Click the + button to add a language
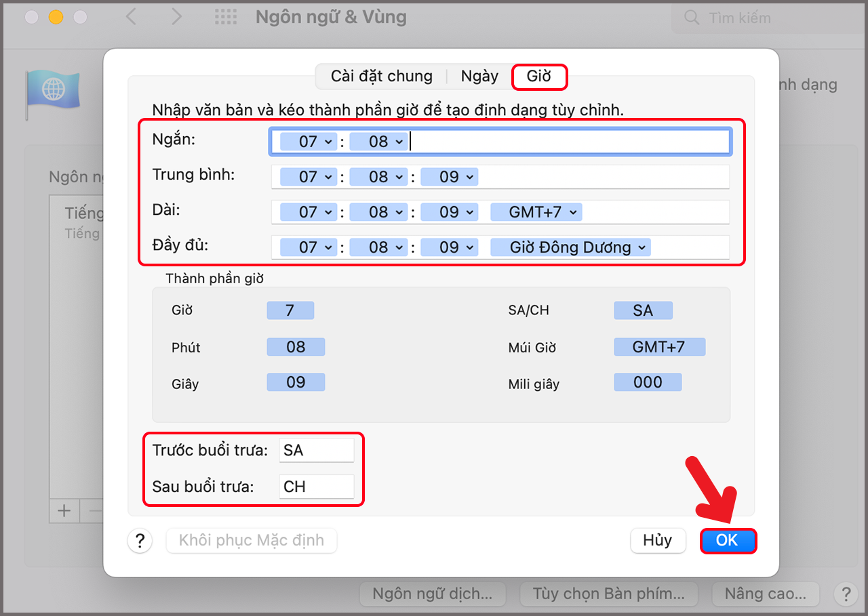Image resolution: width=868 pixels, height=616 pixels. coord(63,510)
